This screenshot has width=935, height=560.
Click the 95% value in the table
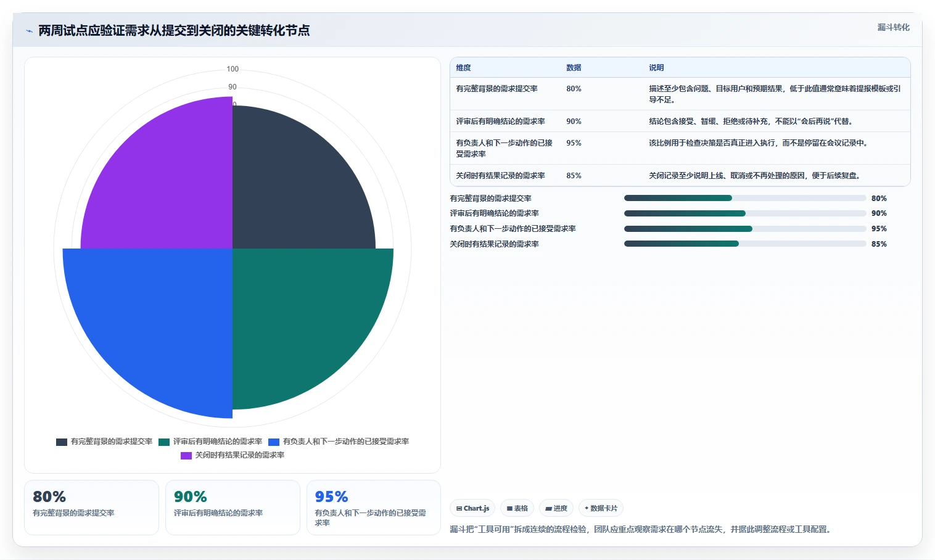574,143
